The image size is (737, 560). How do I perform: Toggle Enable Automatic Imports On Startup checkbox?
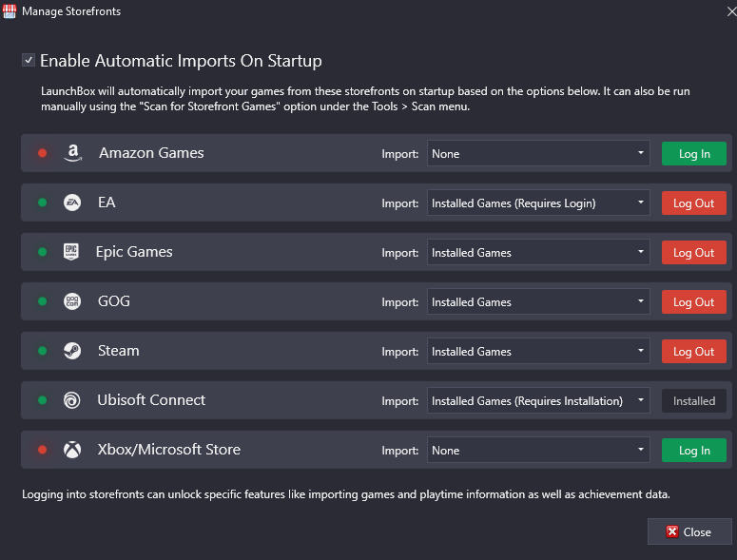(29, 60)
